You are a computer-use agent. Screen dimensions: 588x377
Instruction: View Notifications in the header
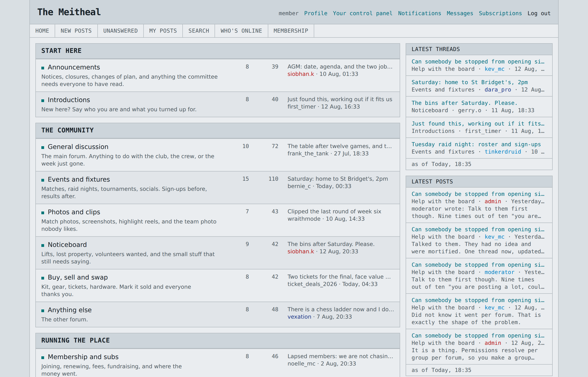click(419, 13)
